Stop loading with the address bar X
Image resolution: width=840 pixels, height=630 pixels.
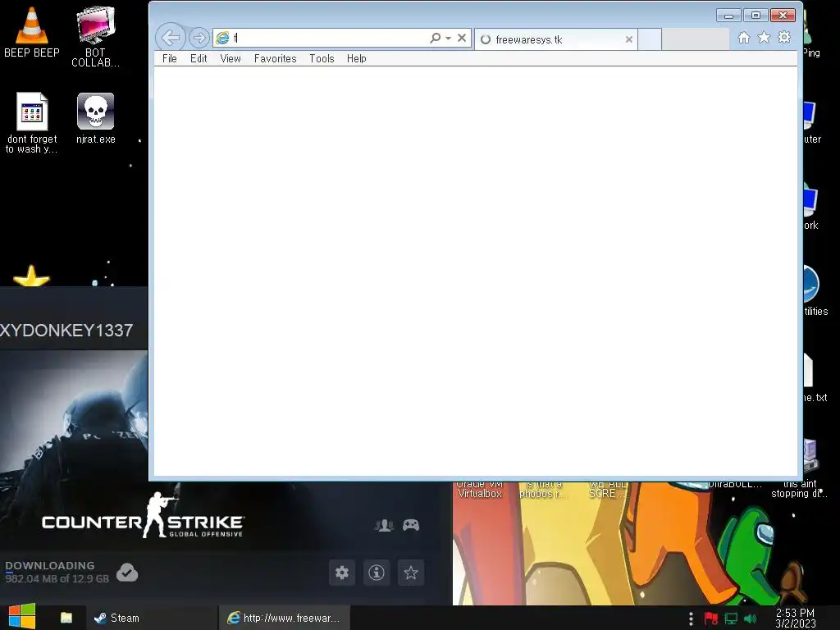coord(462,38)
